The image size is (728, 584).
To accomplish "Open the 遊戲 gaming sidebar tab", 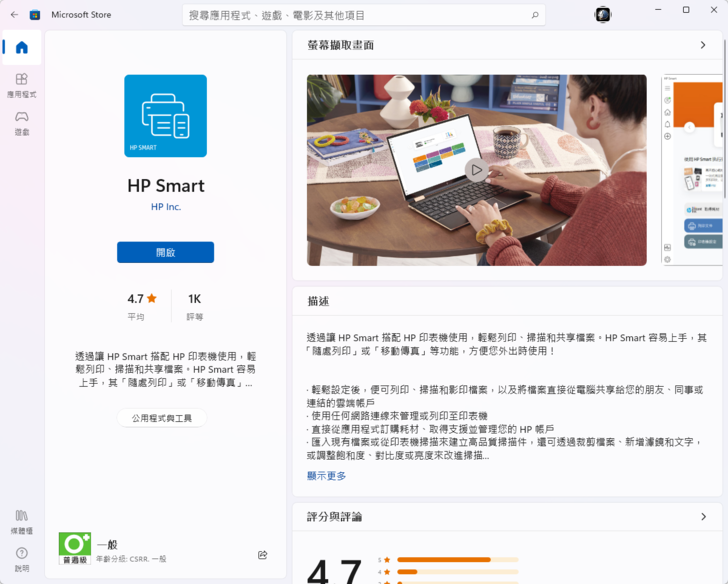I will tap(22, 123).
